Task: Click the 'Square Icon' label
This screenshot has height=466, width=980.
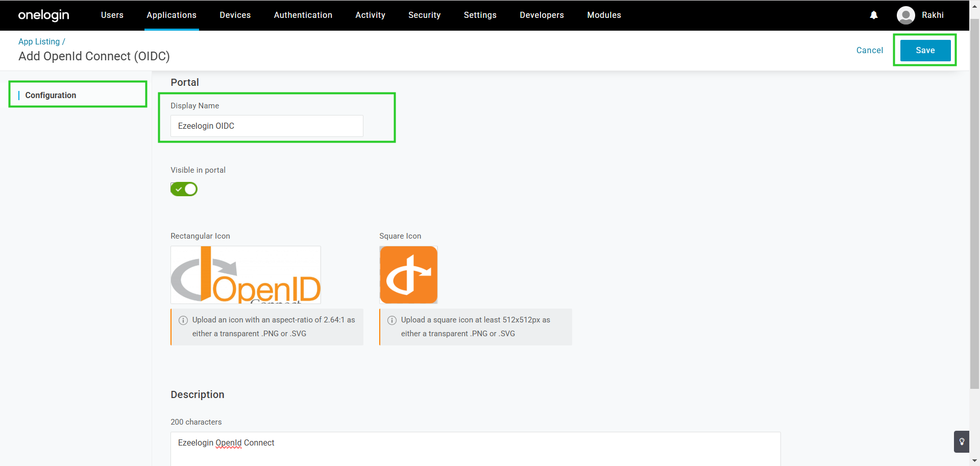Action: click(400, 236)
